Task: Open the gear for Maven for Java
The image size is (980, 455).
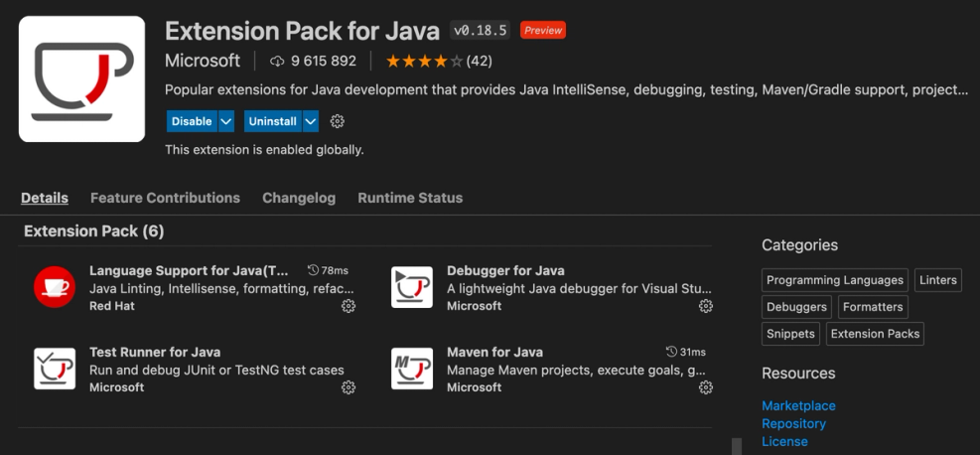Action: 706,387
